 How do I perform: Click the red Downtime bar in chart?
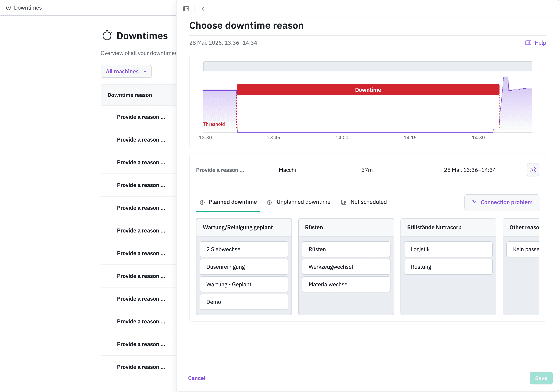[x=368, y=90]
